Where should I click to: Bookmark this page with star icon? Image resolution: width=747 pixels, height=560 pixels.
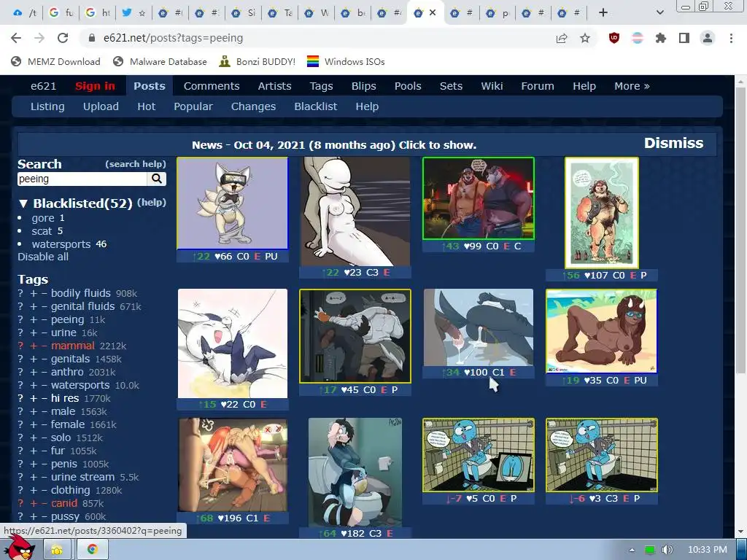point(585,38)
